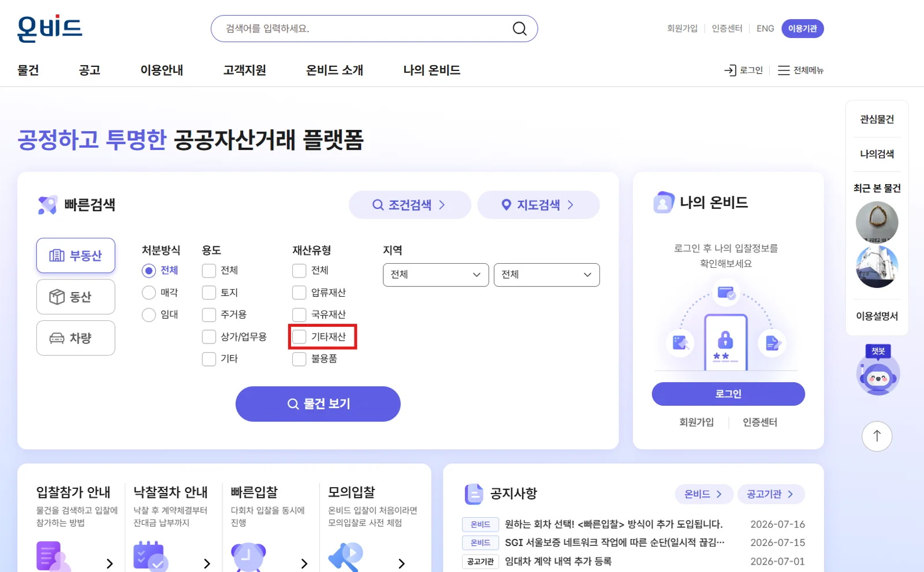The width and height of the screenshot is (924, 572).
Task: Click the 나의 온비드 profile icon
Action: (664, 203)
